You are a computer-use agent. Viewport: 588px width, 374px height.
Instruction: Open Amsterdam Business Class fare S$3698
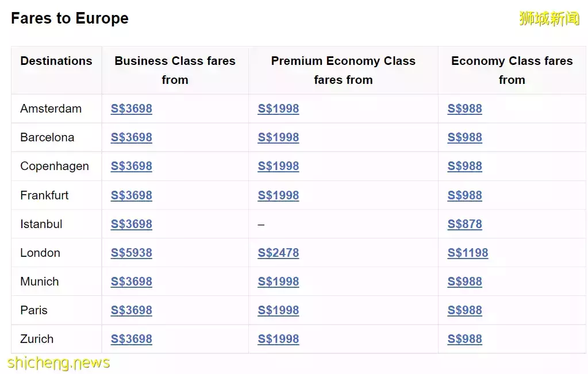click(x=131, y=109)
